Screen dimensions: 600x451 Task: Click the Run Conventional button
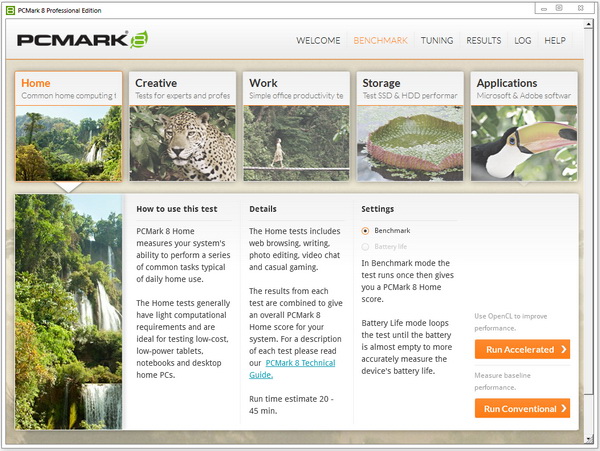point(522,409)
